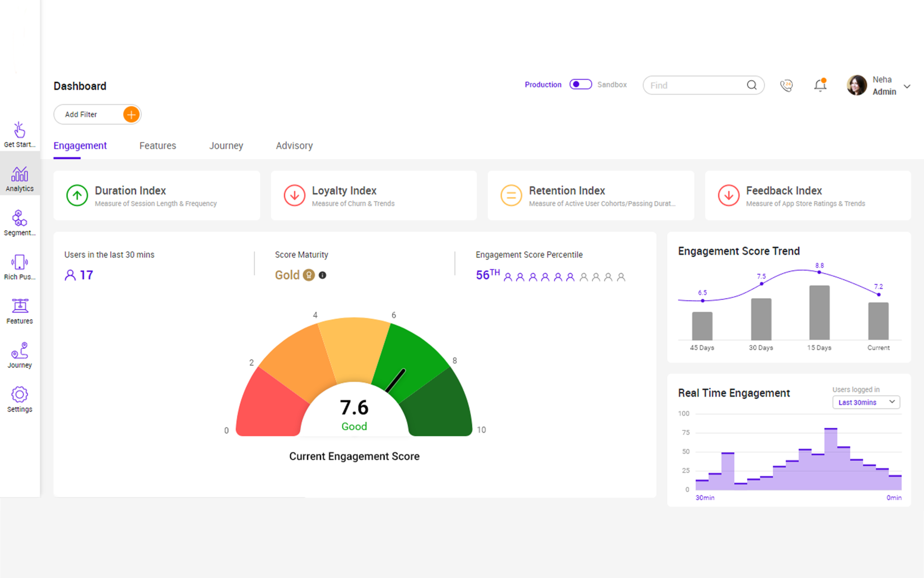The width and height of the screenshot is (924, 578).
Task: Click the orange Add Filter plus button
Action: pos(131,115)
